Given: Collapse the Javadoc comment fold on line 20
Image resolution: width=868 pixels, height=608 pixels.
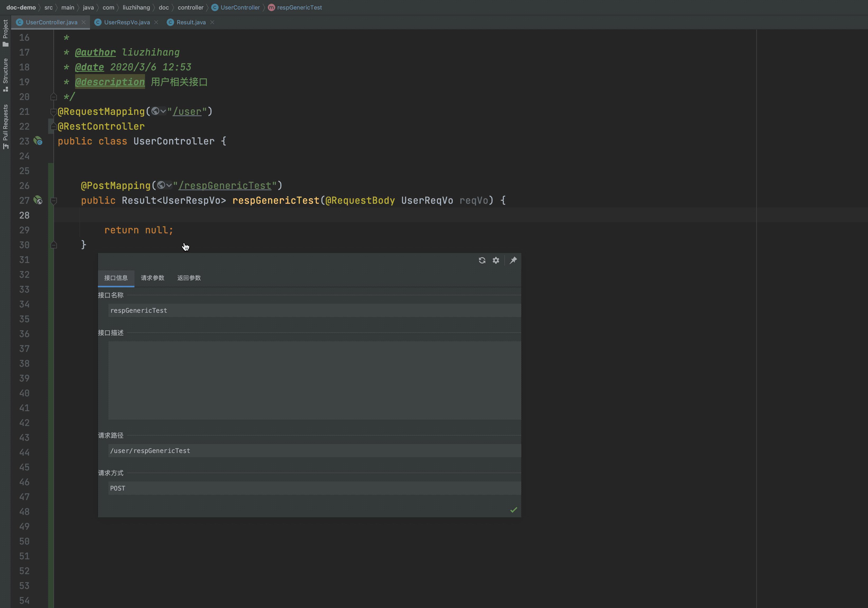Looking at the screenshot, I should click(53, 97).
